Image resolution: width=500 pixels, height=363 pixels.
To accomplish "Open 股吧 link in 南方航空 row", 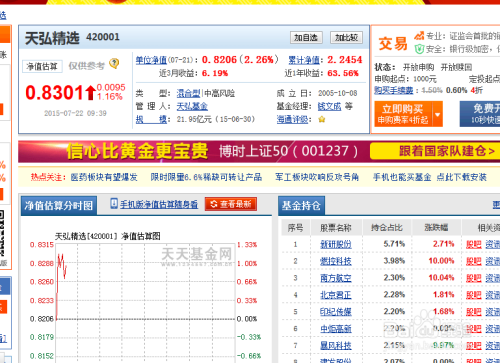I will [474, 278].
